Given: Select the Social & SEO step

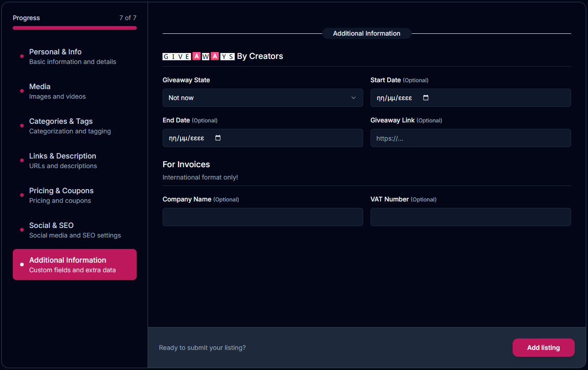Looking at the screenshot, I should tap(74, 230).
